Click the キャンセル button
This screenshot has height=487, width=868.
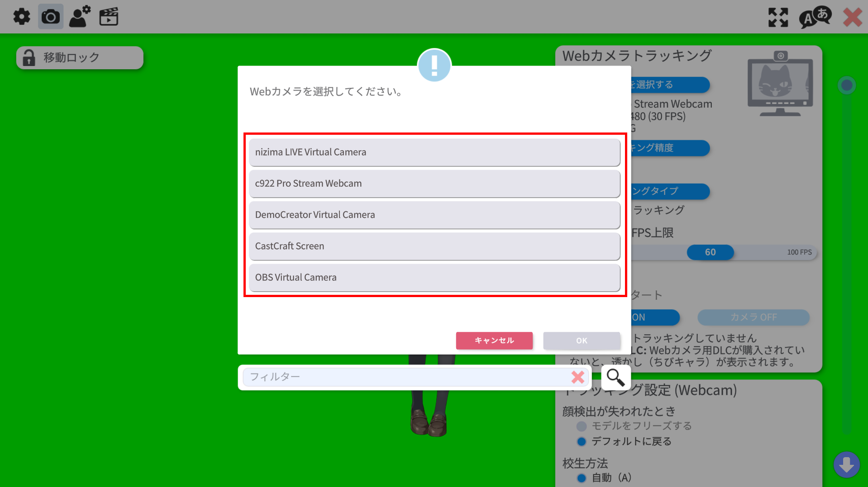pyautogui.click(x=494, y=340)
